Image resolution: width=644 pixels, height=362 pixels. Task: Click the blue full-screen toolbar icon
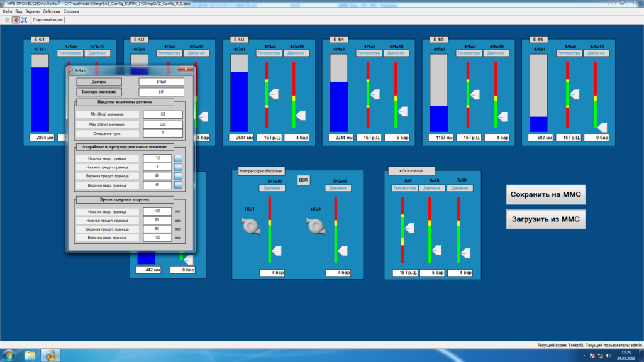tap(24, 20)
